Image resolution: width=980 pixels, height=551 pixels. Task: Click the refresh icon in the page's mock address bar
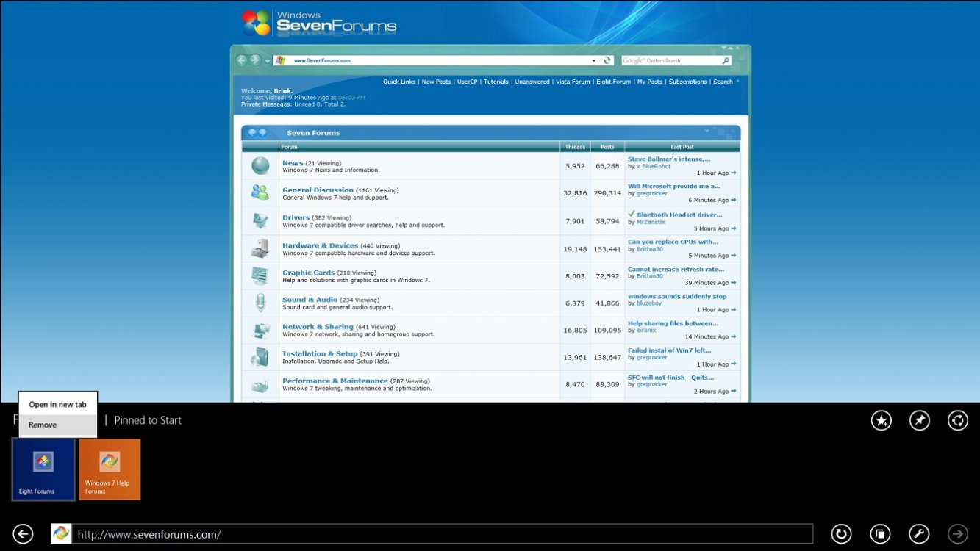pos(607,60)
